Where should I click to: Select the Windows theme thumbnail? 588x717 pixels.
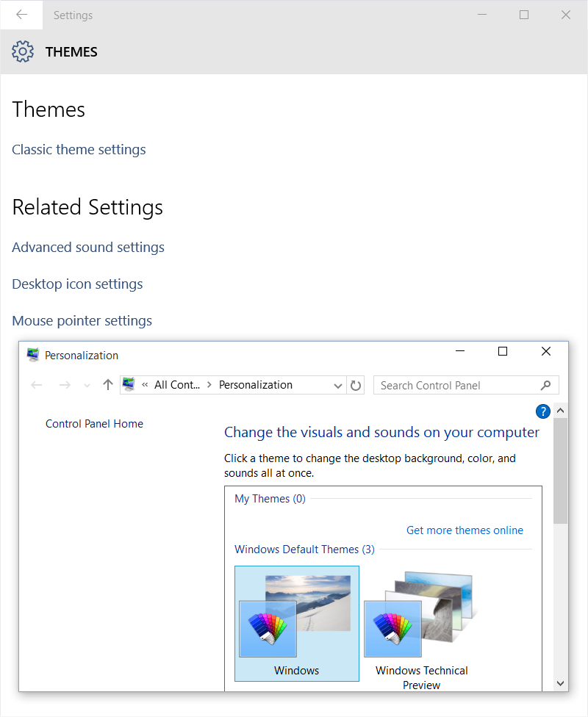coord(296,624)
